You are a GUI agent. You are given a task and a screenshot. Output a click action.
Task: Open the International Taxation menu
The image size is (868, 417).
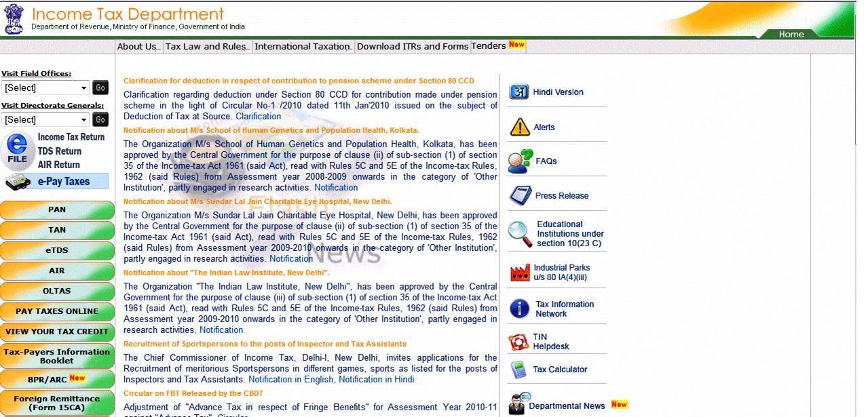[304, 46]
